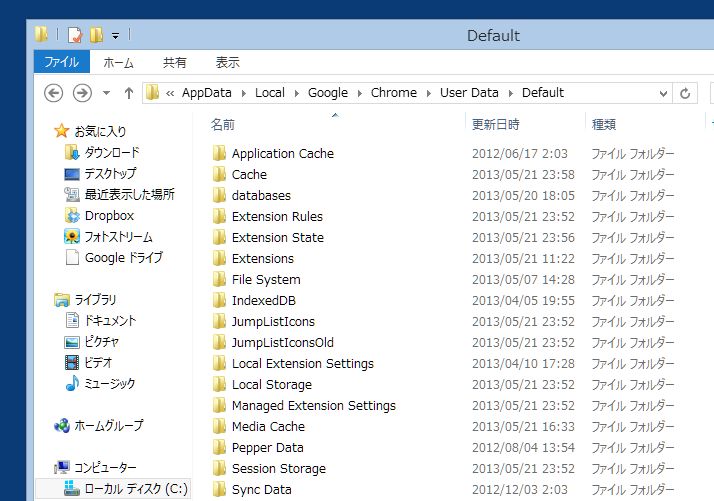The image size is (714, 501).
Task: Select the Local Storage folder icon
Action: (219, 384)
